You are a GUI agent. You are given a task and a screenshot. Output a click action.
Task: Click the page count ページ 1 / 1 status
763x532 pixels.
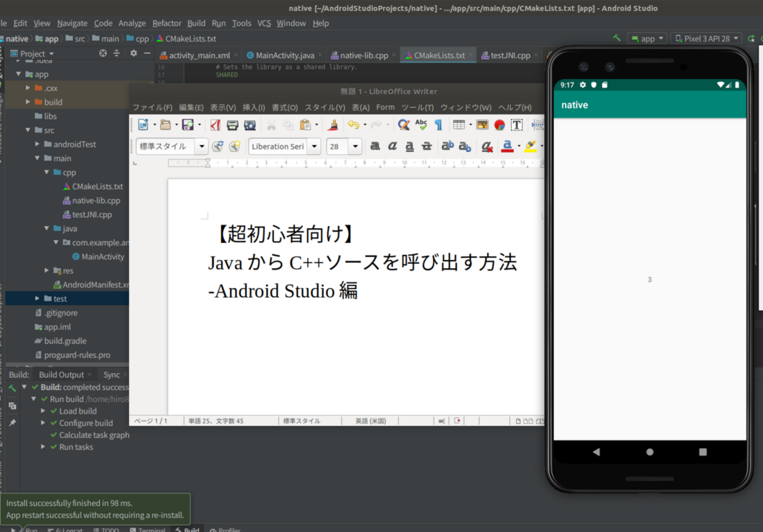[151, 421]
